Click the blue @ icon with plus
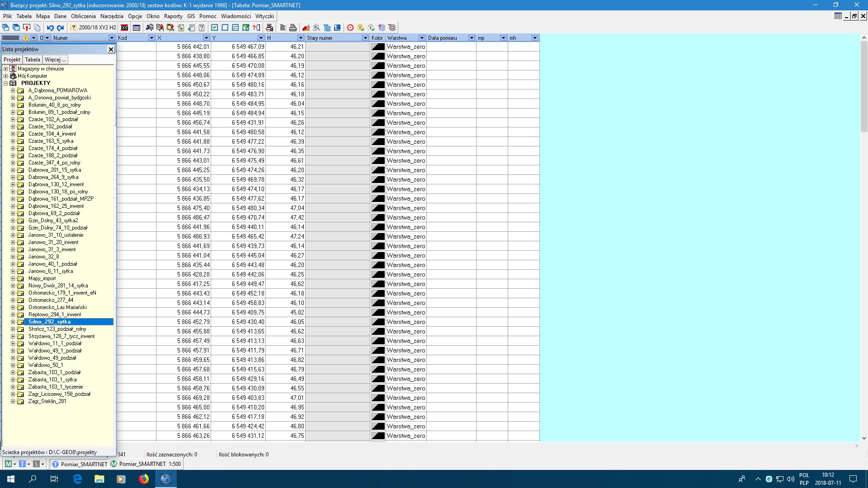 [382, 28]
